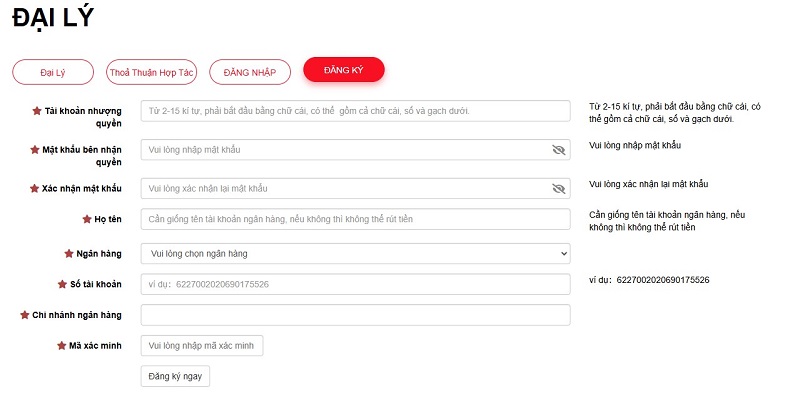Select the ĐĂNG KÝ tab
The height and width of the screenshot is (400, 800).
(344, 70)
